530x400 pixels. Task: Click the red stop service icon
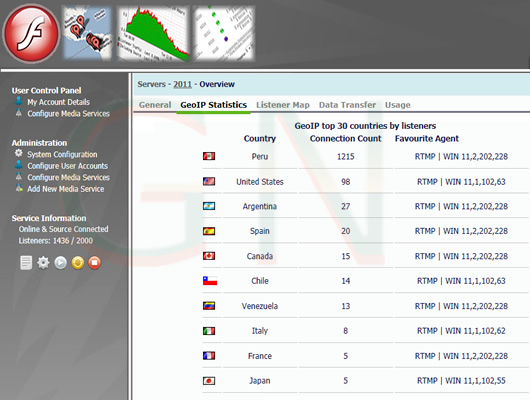pos(95,263)
